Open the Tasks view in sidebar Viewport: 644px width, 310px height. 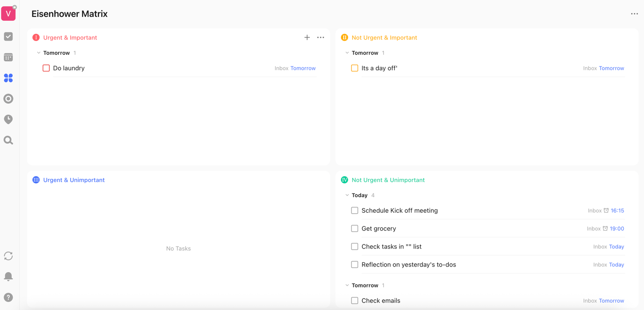pyautogui.click(x=8, y=37)
